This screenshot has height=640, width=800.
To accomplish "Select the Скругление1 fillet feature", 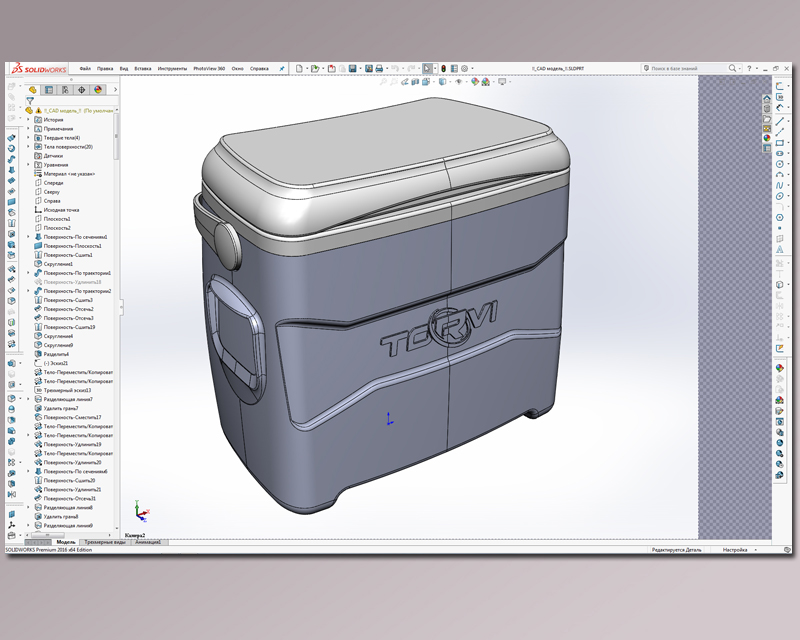I will 54,264.
